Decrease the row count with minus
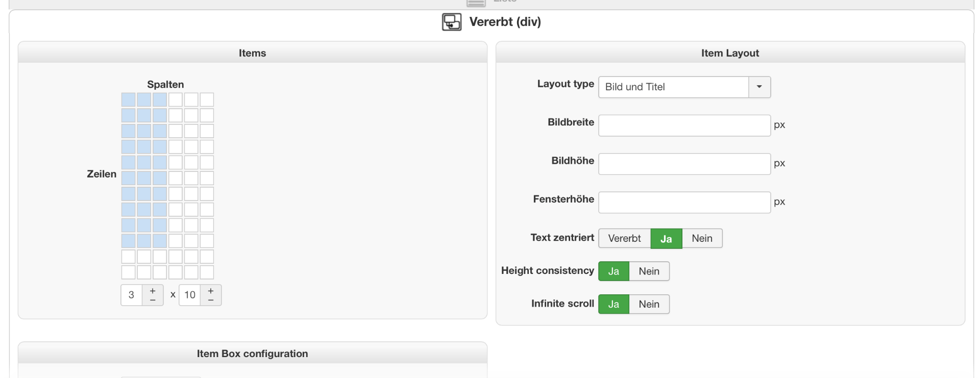The width and height of the screenshot is (980, 378). (x=211, y=300)
